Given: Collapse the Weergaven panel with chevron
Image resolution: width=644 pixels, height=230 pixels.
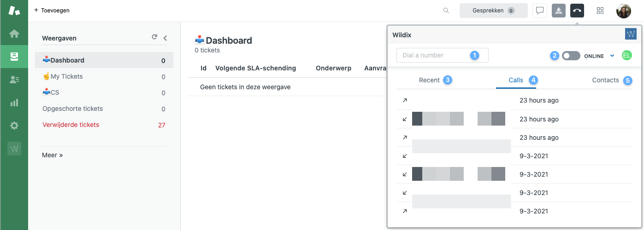Looking at the screenshot, I should tap(165, 38).
